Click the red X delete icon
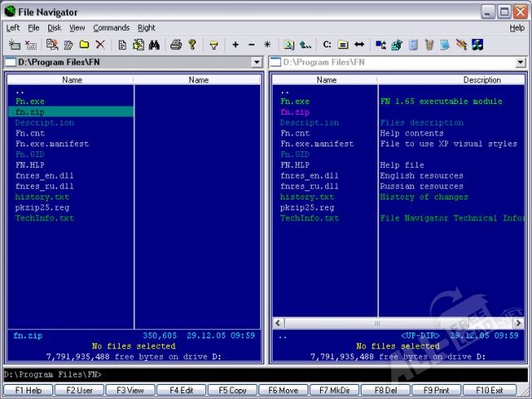532x399 pixels. [x=100, y=45]
